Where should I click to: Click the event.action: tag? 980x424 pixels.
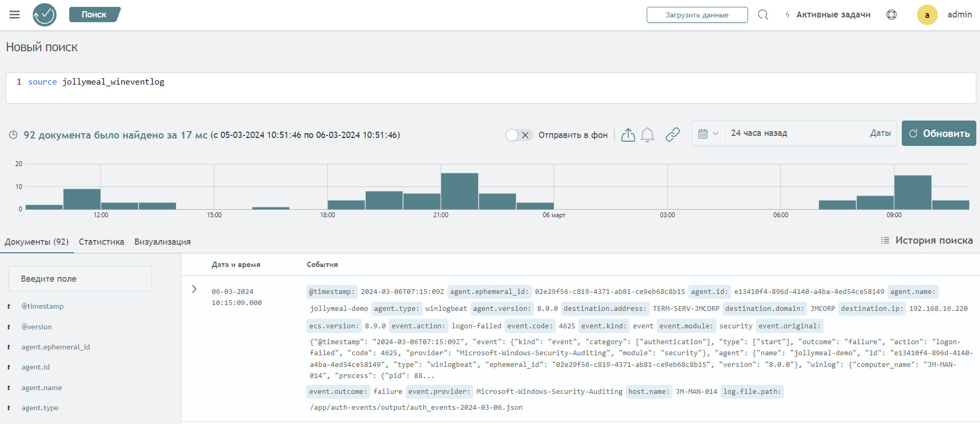point(418,326)
